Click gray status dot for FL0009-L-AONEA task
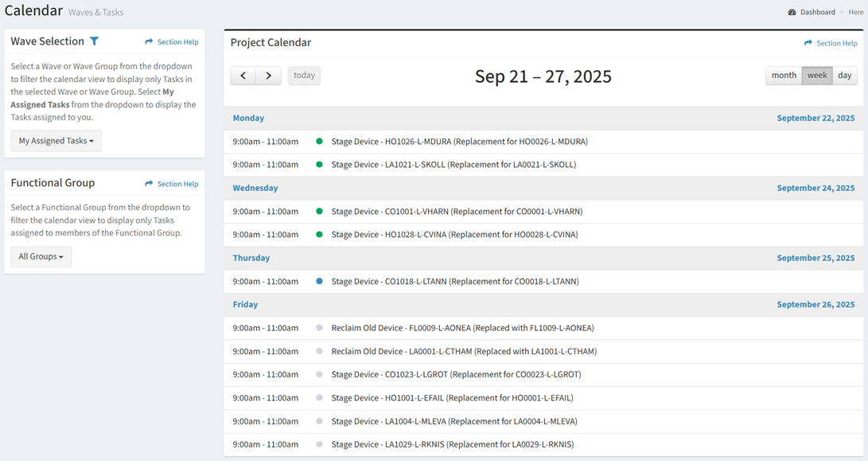 (x=319, y=328)
